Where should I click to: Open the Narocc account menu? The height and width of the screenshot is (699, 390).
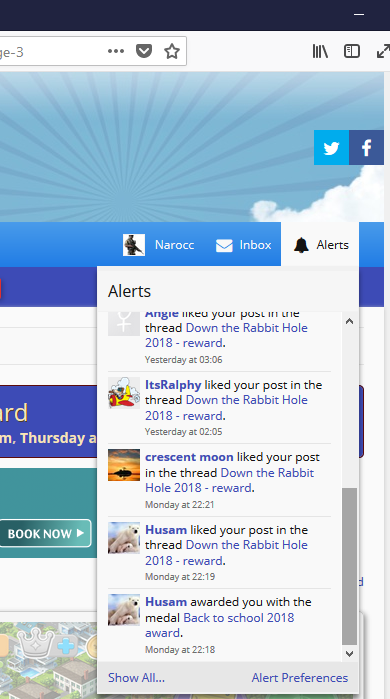pyautogui.click(x=159, y=245)
